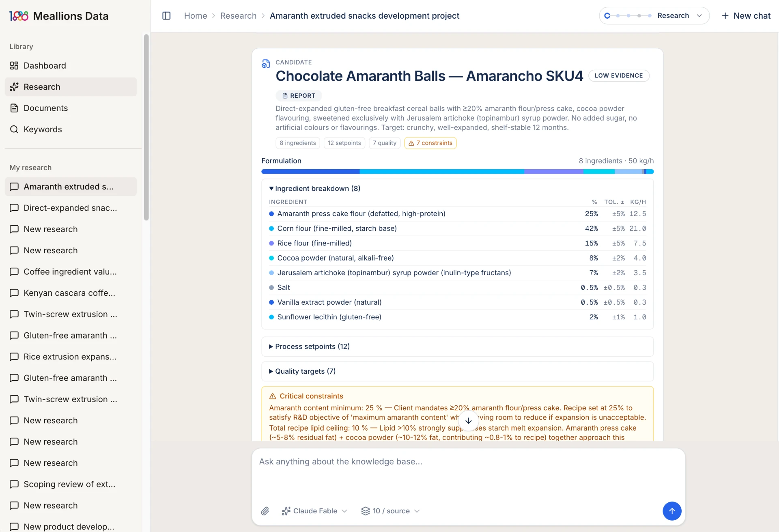Image resolution: width=779 pixels, height=532 pixels.
Task: Select the Corn flour ingredient row
Action: click(457, 228)
